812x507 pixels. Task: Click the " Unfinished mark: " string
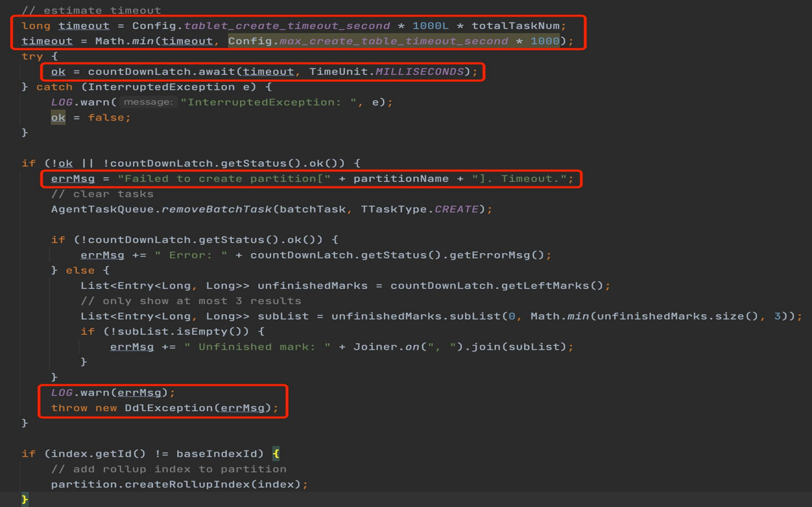(258, 346)
